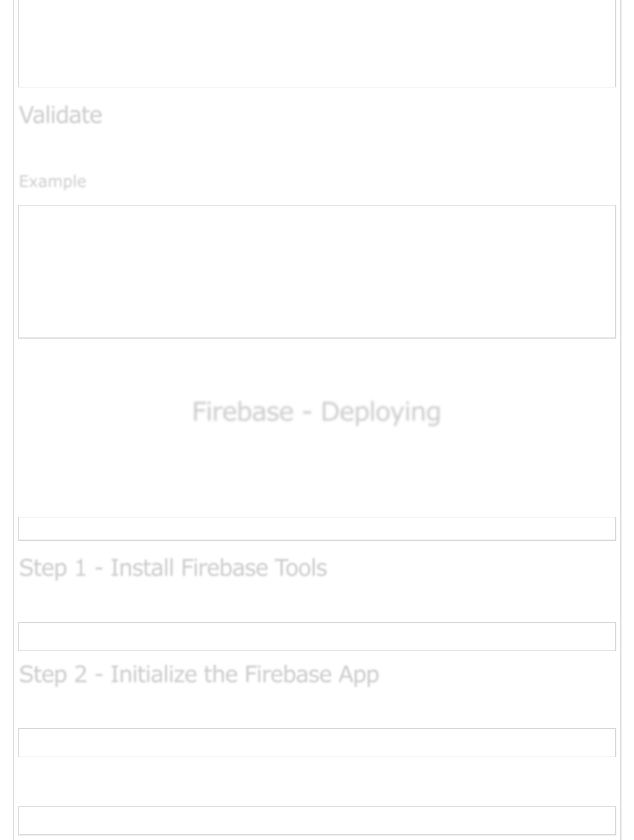Screen dimensions: 634x840
Task: Click the word Firebase in Step 2 heading
Action: (287, 674)
